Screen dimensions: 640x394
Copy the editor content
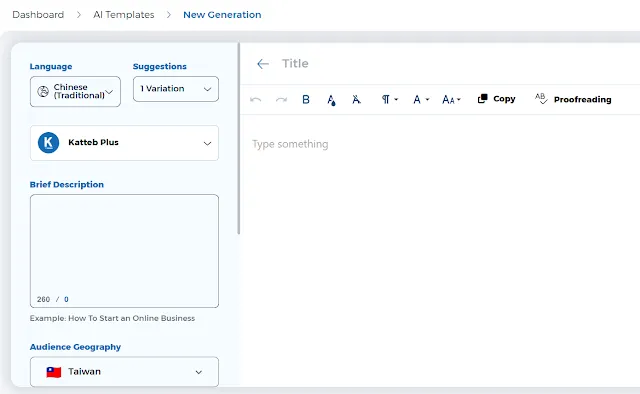pos(496,99)
